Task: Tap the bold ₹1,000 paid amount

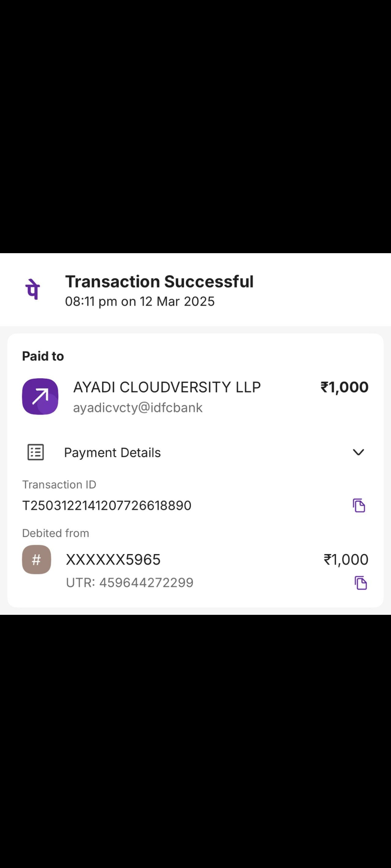Action: tap(344, 387)
